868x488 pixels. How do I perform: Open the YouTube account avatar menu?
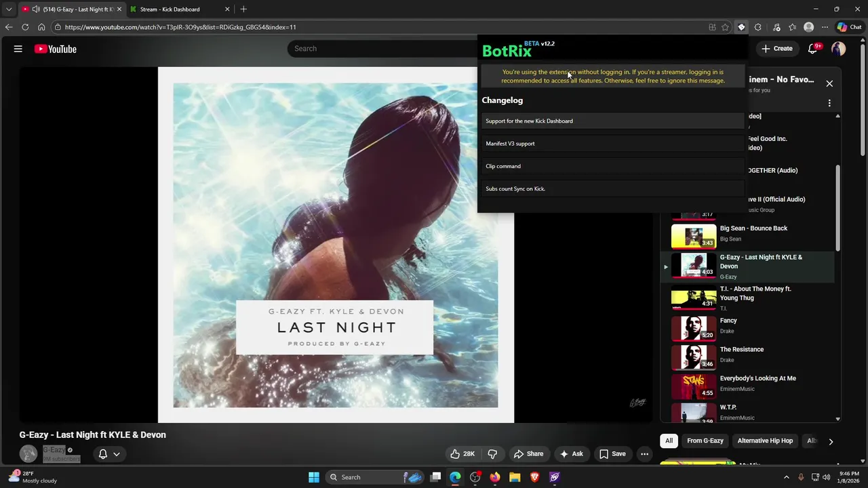(x=839, y=49)
